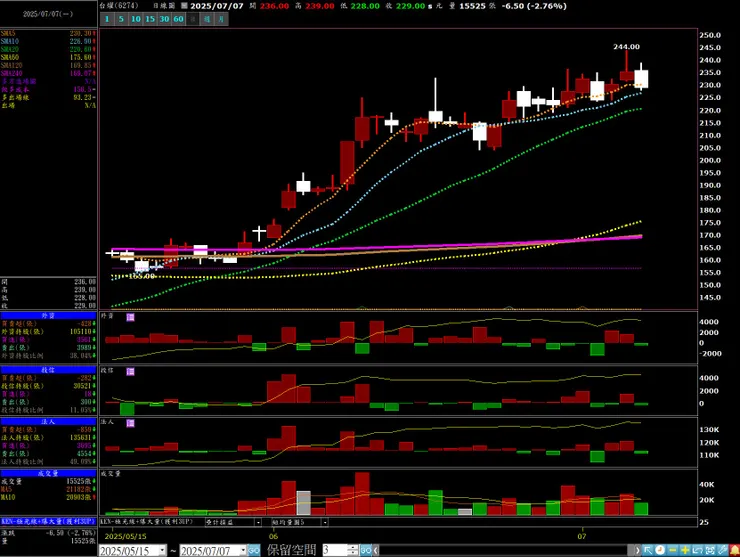
Task: Switch to 15-minute timeframe
Action: coord(150,19)
